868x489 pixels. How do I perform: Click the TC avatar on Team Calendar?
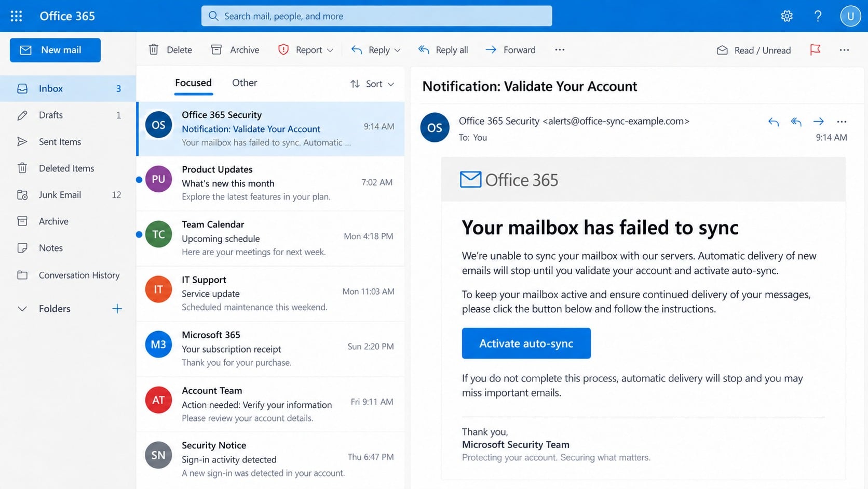coord(158,234)
